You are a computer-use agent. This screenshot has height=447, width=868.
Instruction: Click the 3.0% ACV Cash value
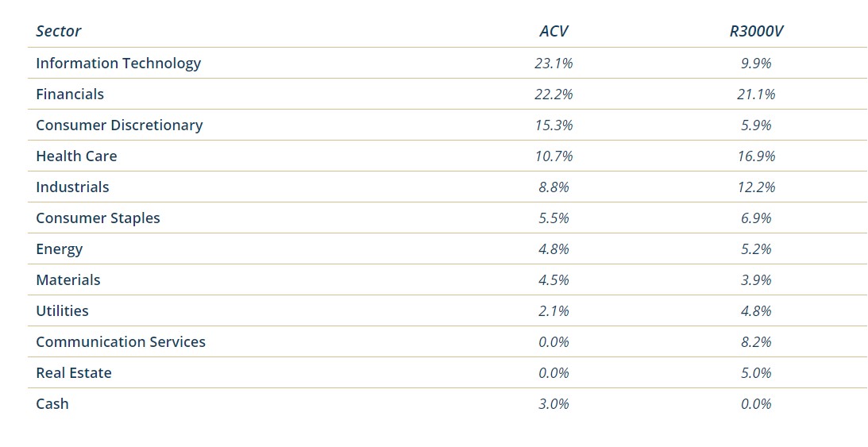click(554, 403)
